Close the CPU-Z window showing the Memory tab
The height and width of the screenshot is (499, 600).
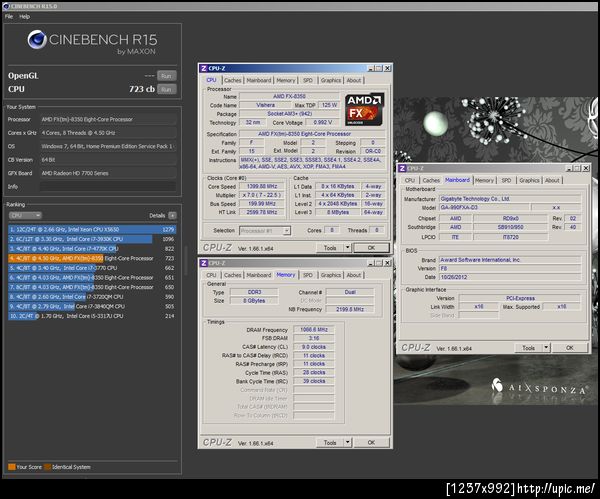(387, 263)
